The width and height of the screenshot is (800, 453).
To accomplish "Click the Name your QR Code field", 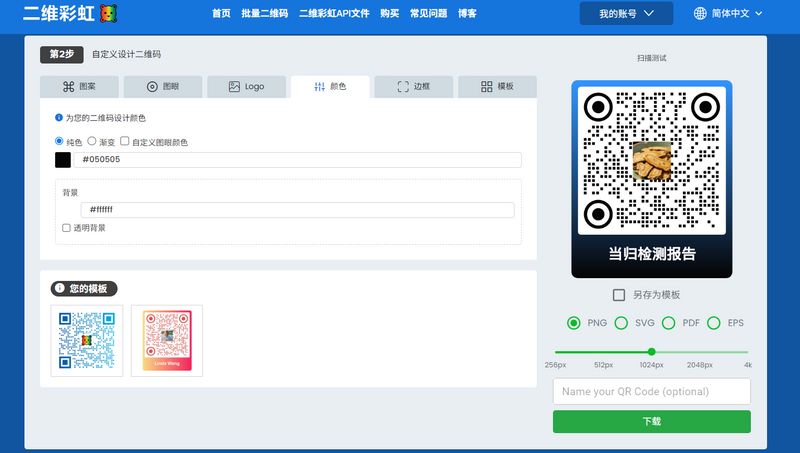I will pos(652,391).
